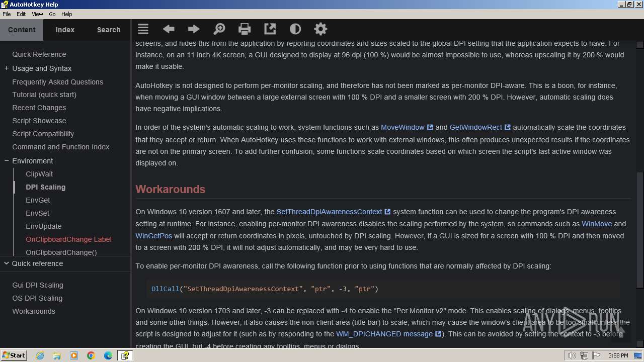This screenshot has height=362, width=644.
Task: Jump to OS DPI Scaling section
Action: click(x=37, y=298)
